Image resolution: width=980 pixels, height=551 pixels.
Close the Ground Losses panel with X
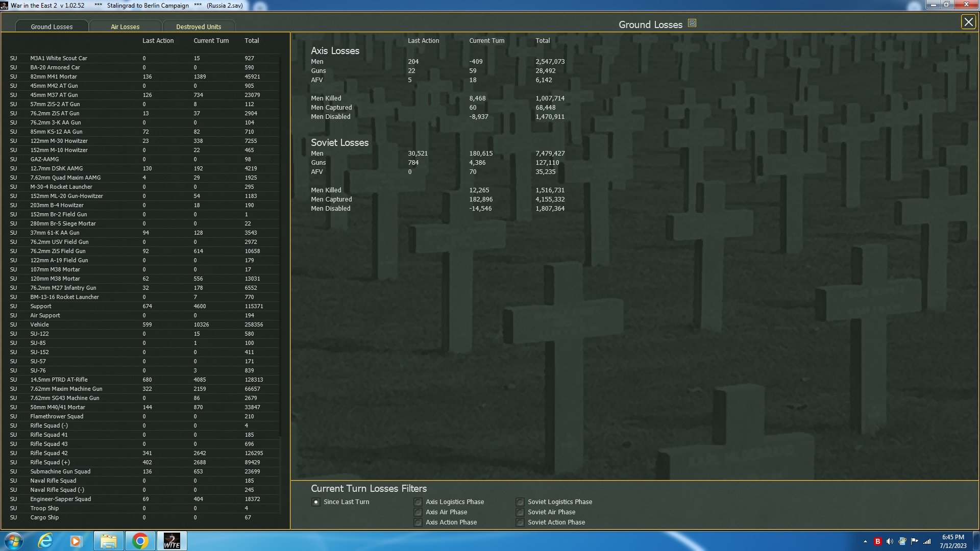point(968,22)
